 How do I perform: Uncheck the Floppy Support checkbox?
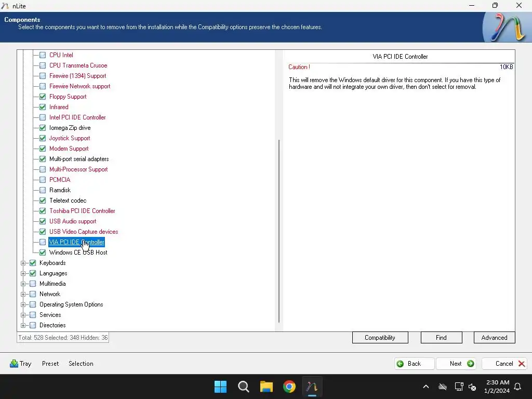pos(43,97)
